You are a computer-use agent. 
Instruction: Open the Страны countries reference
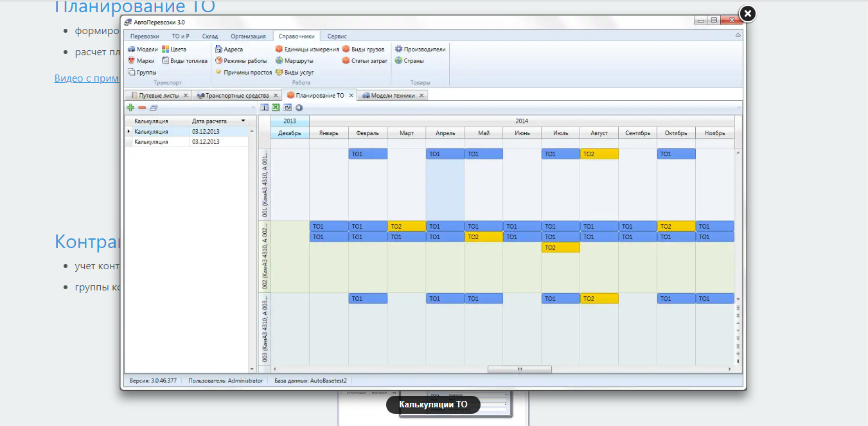tap(409, 61)
